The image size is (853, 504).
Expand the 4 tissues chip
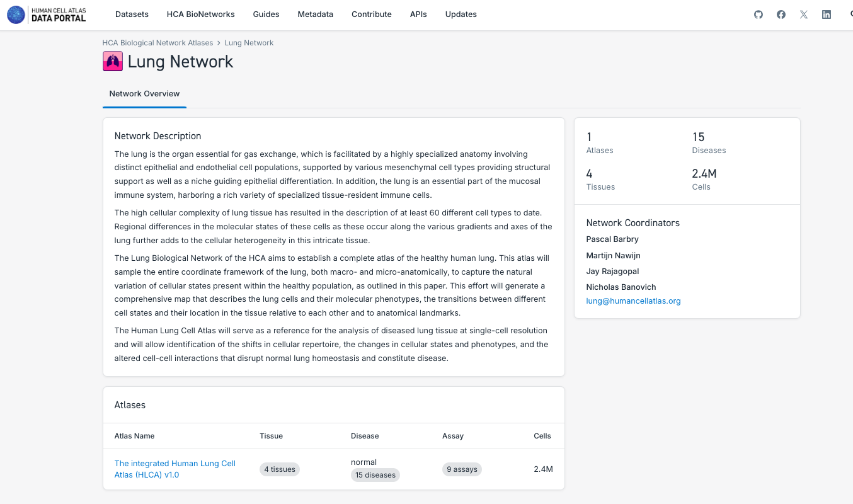pos(280,469)
